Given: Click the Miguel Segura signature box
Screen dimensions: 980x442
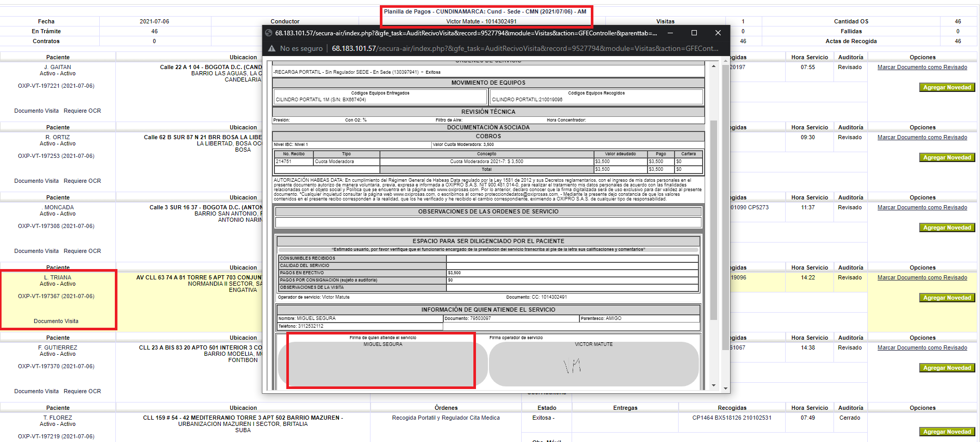Looking at the screenshot, I should [382, 364].
